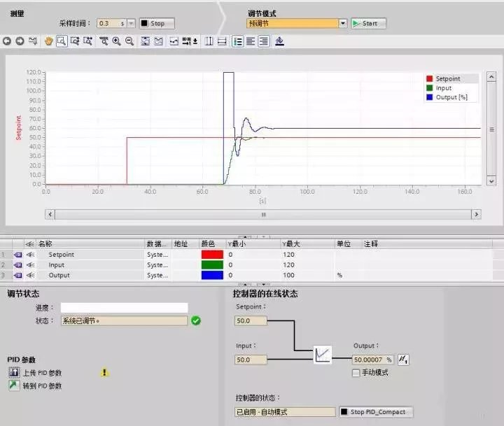Click the Output 50.00007 value field
Image resolution: width=504 pixels, height=426 pixels.
pos(372,360)
